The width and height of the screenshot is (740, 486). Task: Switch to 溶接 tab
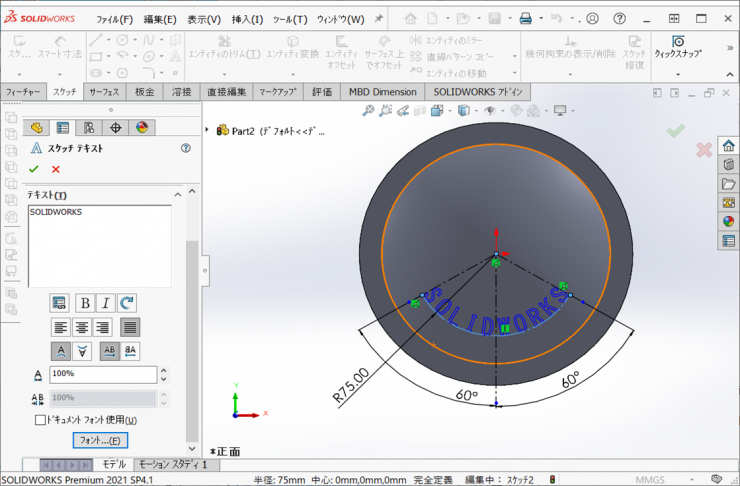point(182,92)
